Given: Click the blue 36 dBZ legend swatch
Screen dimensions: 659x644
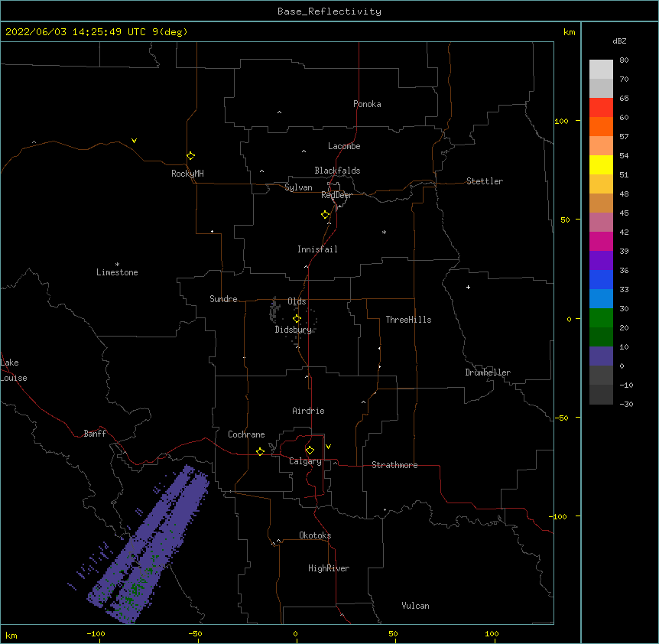Looking at the screenshot, I should (601, 279).
